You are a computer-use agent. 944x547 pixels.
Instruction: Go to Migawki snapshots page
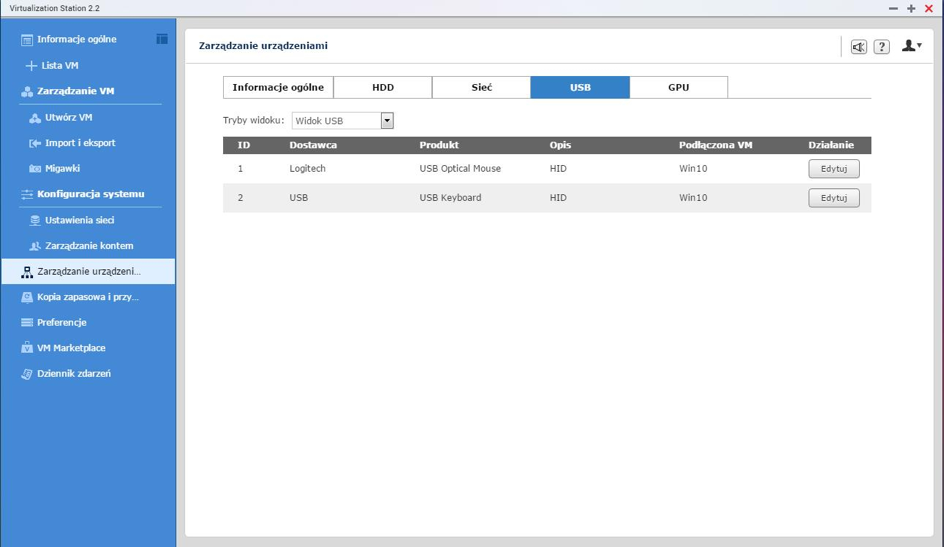62,169
